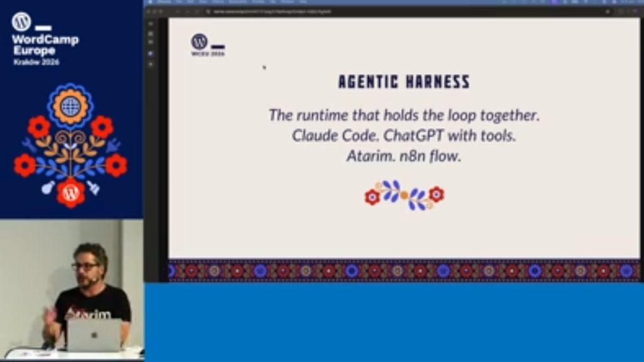
Task: Click the WordPress logo above "WordCamp Europe"
Action: (21, 21)
